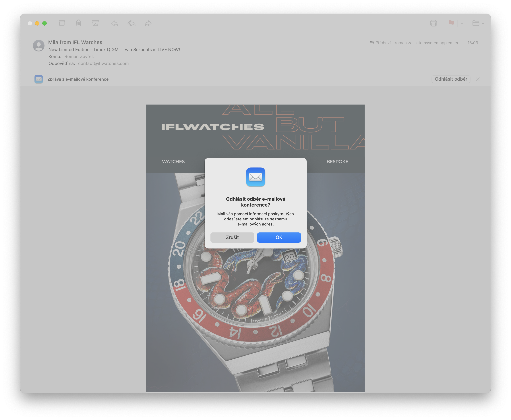Open the BESPOKE link in newsletter
Screen dimensions: 511x420
click(337, 161)
